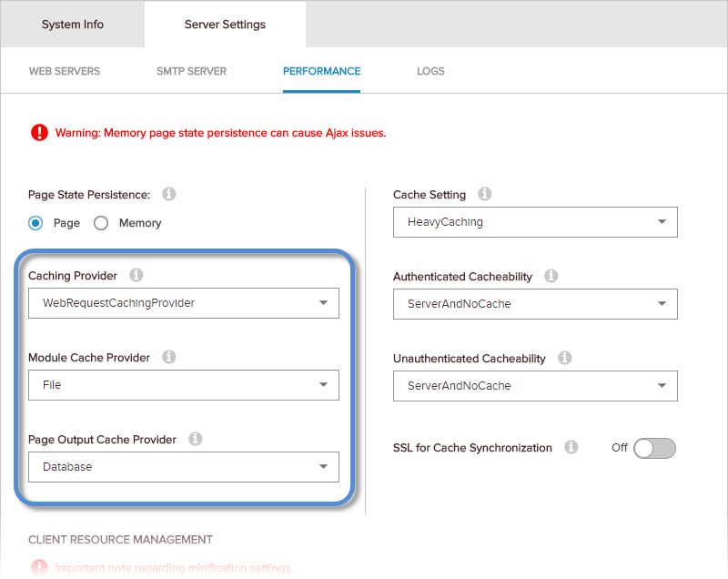Click the Page State Persistence label
Image resolution: width=728 pixels, height=579 pixels.
(x=89, y=195)
